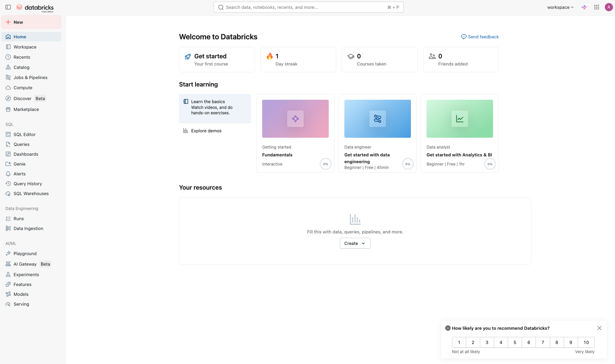Open the Experiments page

[x=26, y=274]
